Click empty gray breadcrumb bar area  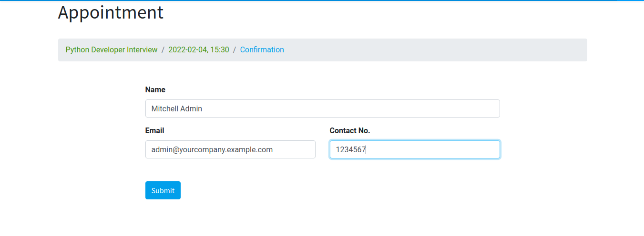(x=429, y=50)
